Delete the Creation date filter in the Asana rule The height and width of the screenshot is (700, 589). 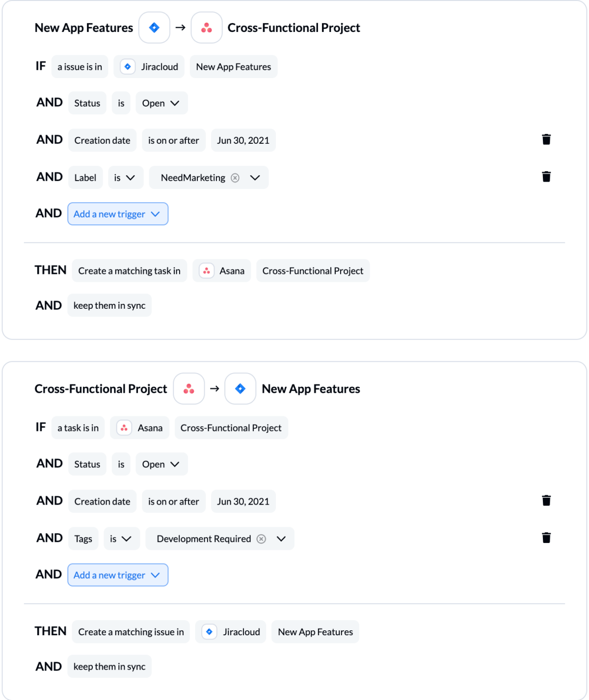point(546,500)
